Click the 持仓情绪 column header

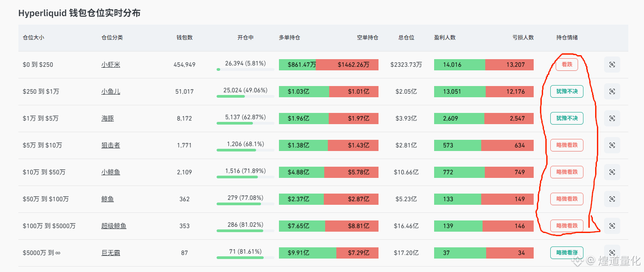click(x=567, y=38)
